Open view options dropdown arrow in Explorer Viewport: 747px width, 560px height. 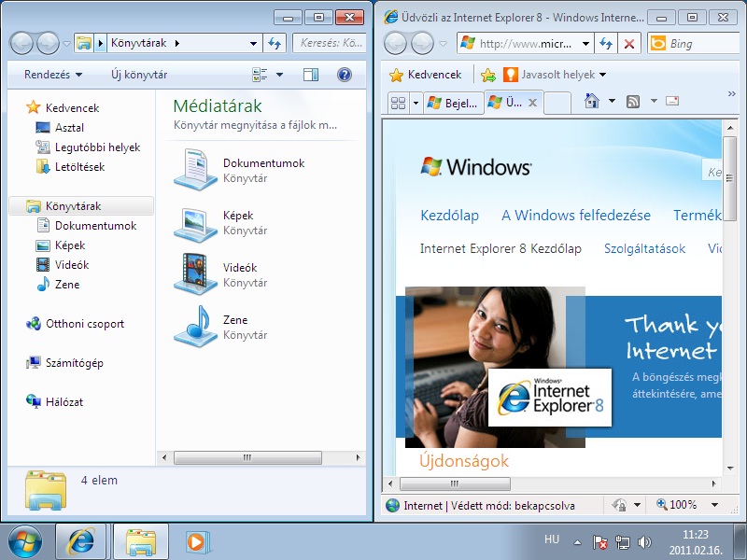279,75
